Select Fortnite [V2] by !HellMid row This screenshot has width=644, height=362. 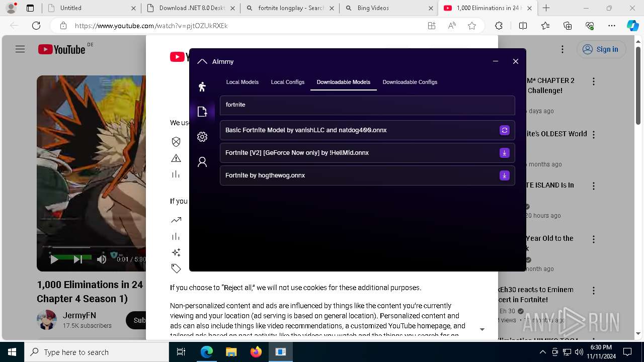point(367,153)
